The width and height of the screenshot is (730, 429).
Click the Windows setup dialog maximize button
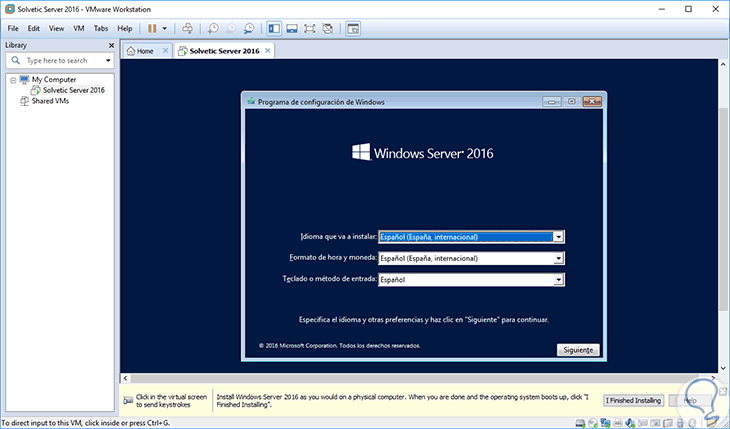click(x=572, y=101)
